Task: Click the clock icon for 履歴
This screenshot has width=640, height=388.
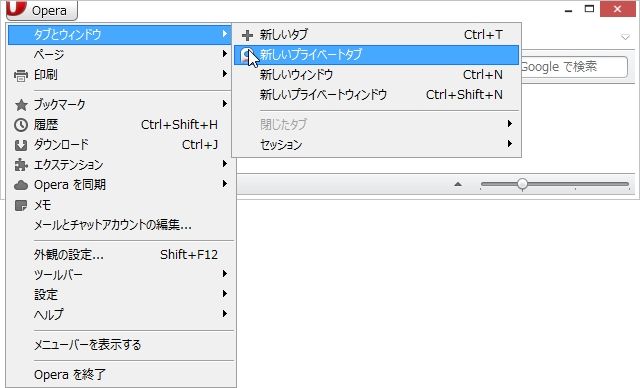Action: [x=21, y=125]
